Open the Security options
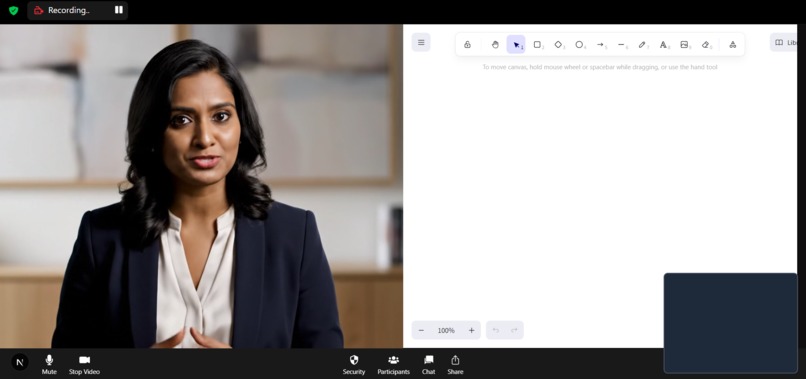Viewport: 806px width, 379px height. 354,365
